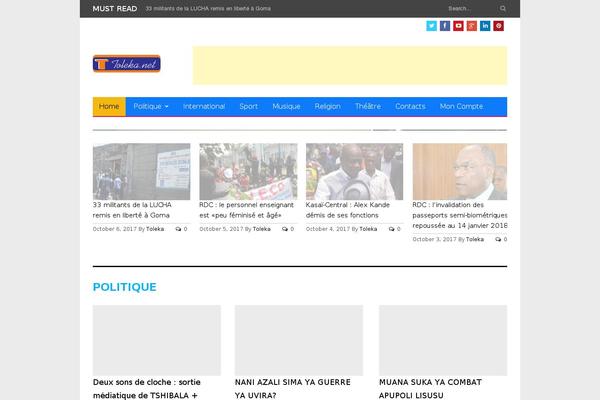Click the LUCHA article thumbnail image
Viewport: 600px width, 400px height.
pos(141,171)
